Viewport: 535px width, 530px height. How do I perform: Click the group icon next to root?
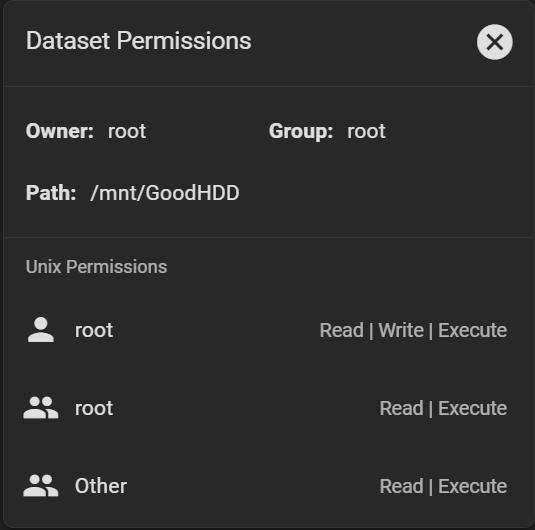[x=41, y=407]
